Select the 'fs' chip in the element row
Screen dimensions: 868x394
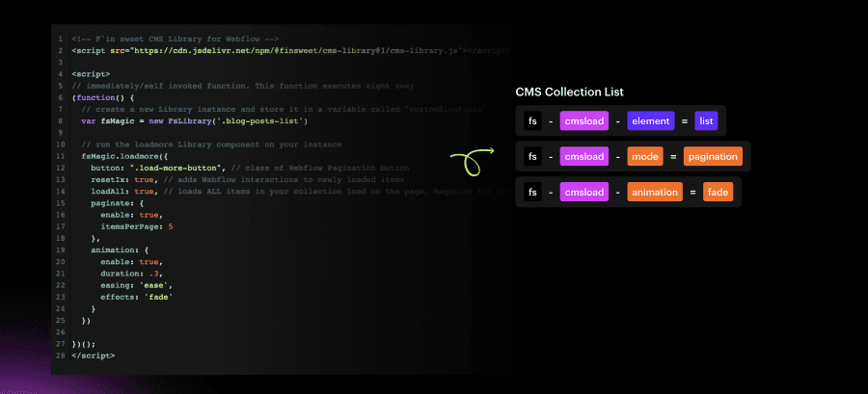[x=532, y=121]
